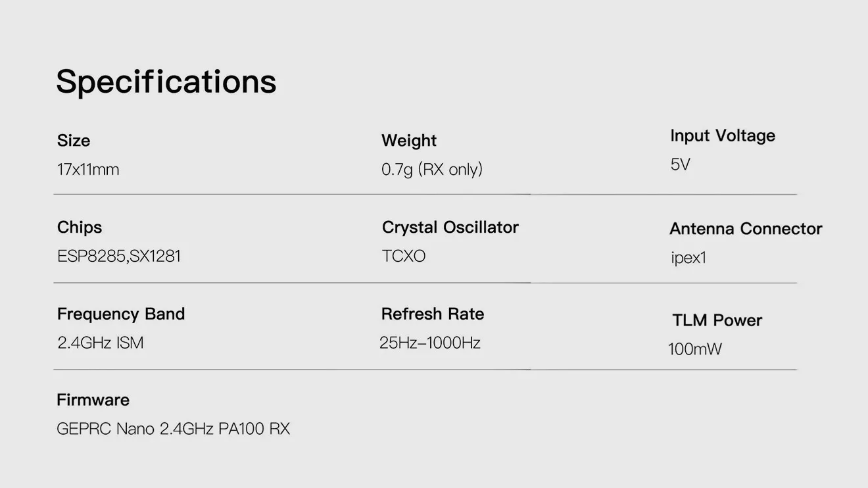Select the 5V voltage value
This screenshot has height=488, width=868.
tap(681, 164)
